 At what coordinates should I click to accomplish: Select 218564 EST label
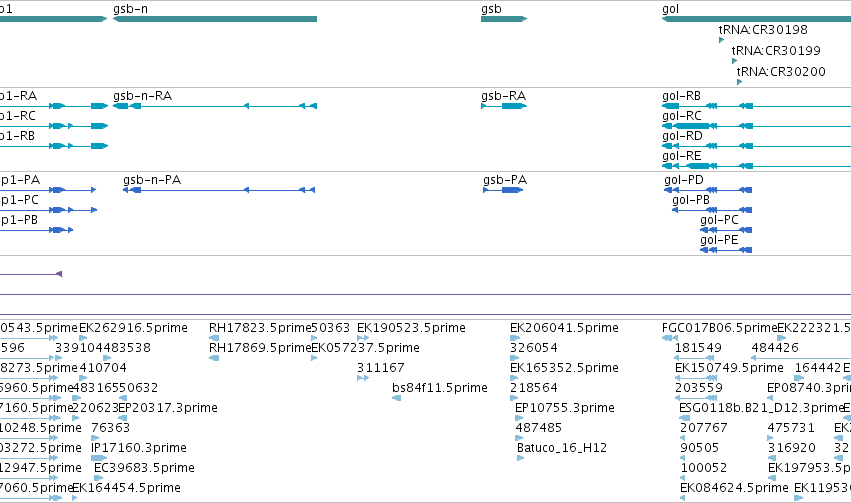[534, 387]
